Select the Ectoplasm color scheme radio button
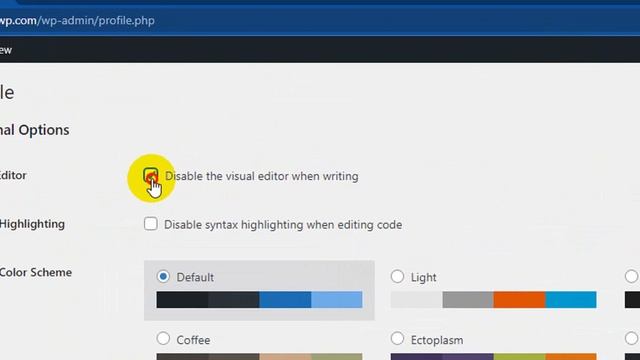The width and height of the screenshot is (640, 360). [x=397, y=338]
